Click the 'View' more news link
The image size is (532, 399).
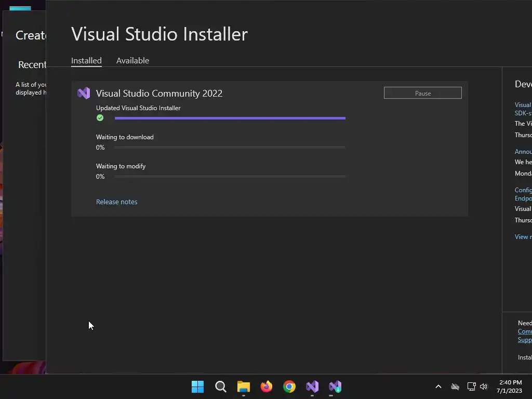click(523, 237)
